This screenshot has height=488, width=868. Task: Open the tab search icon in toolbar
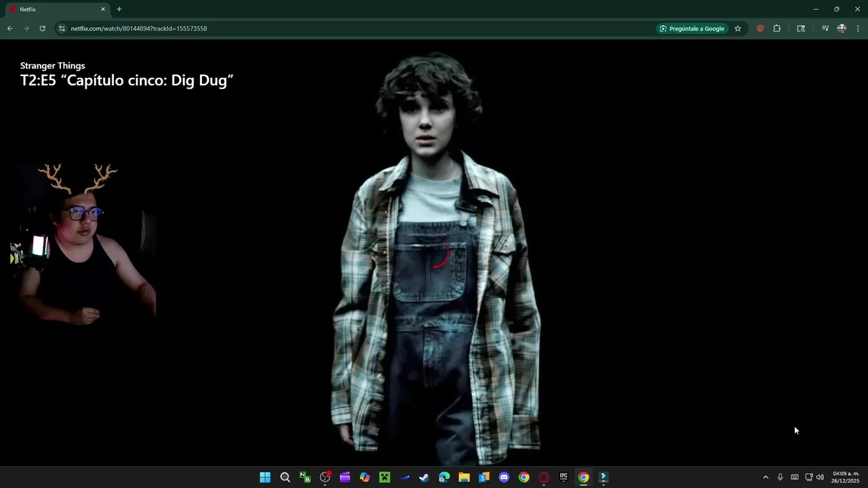801,28
